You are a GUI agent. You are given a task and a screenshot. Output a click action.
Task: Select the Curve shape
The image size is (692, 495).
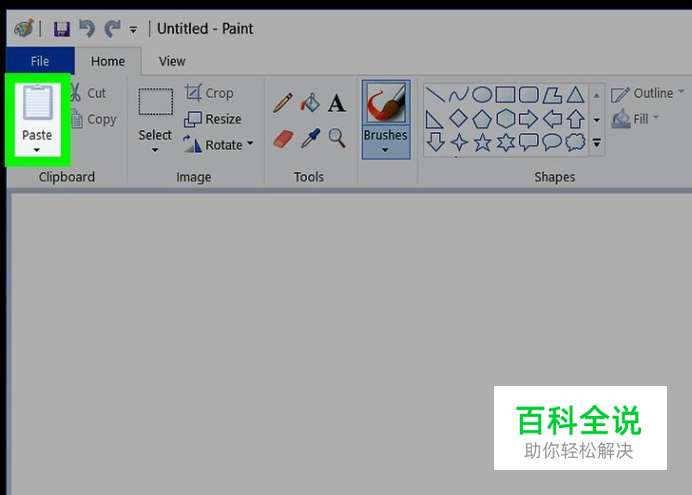(x=459, y=94)
